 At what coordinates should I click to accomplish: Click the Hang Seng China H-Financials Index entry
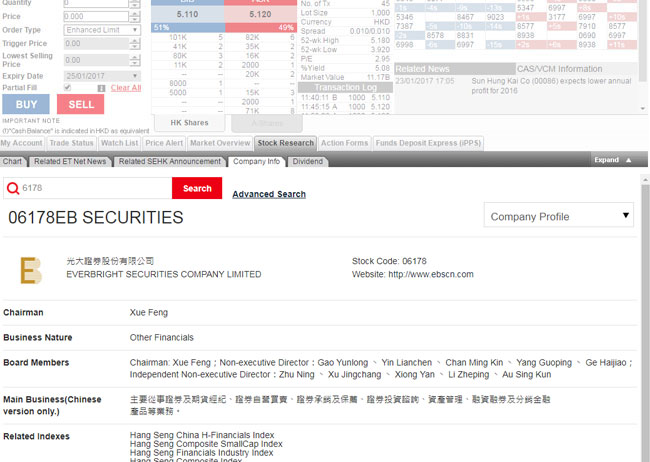pos(202,435)
